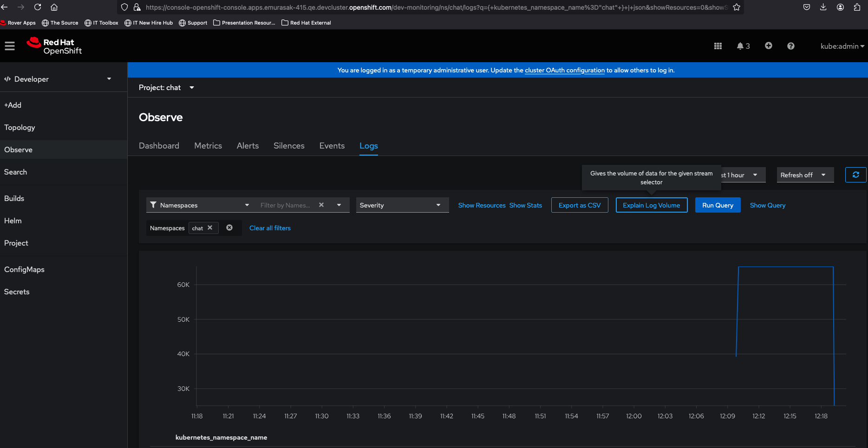Remove the chat namespace filter chip
The width and height of the screenshot is (868, 448).
pos(210,228)
